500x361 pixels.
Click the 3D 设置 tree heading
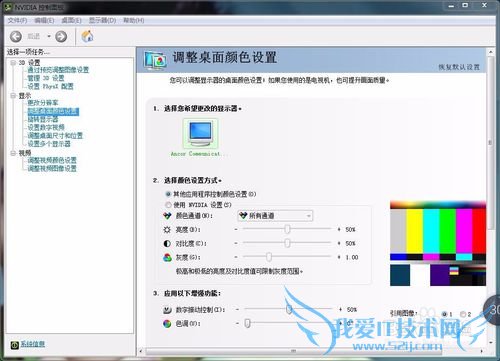point(29,63)
